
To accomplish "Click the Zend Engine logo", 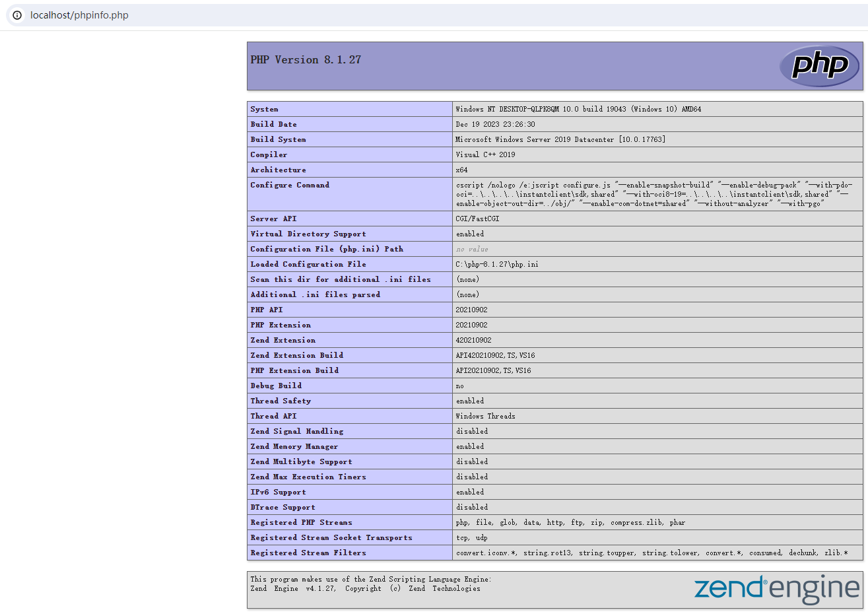I will (777, 590).
